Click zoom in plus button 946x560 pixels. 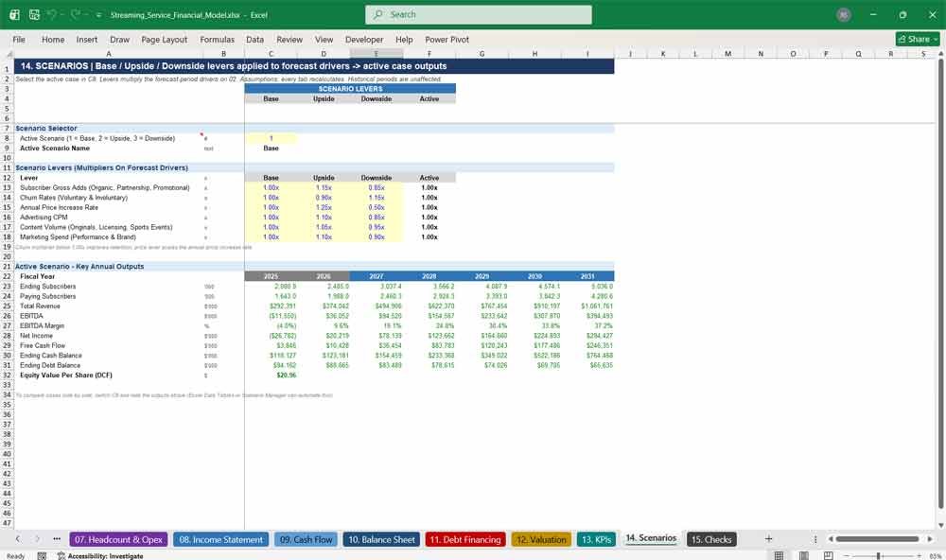click(x=919, y=555)
